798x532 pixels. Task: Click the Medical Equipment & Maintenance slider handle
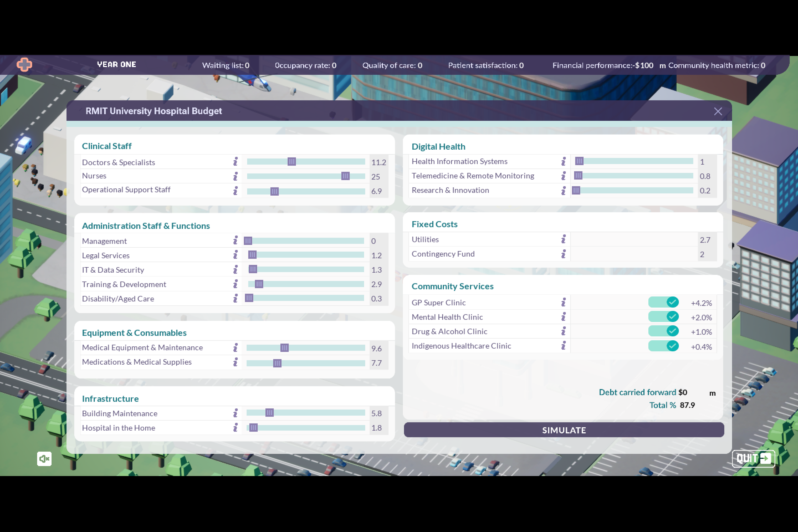click(285, 348)
